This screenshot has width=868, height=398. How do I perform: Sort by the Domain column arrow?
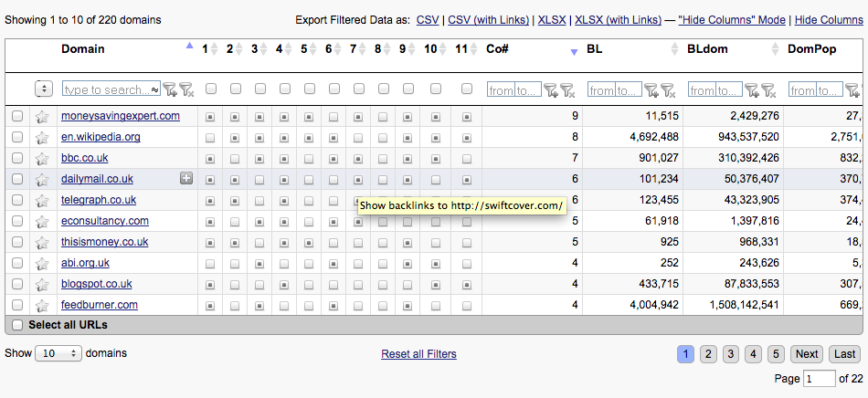click(x=190, y=46)
